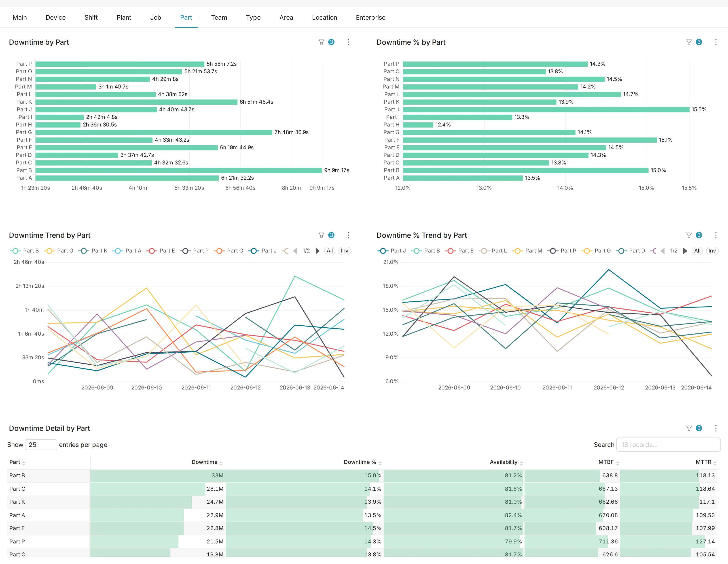This screenshot has height=564, width=728.
Task: Toggle Part G series in Downtime Trend legend
Action: click(59, 251)
